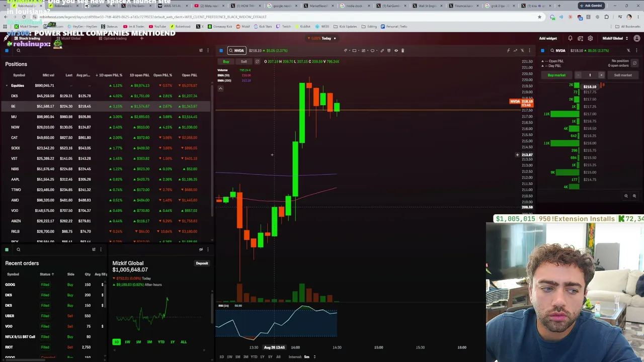The width and height of the screenshot is (644, 362).
Task: Set chart range to 1M
Action: click(x=237, y=357)
